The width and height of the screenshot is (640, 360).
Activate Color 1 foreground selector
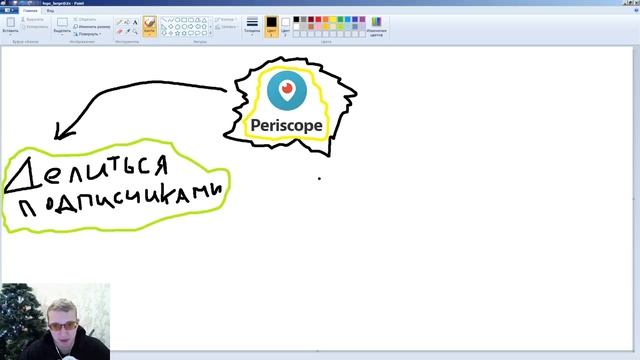(271, 26)
